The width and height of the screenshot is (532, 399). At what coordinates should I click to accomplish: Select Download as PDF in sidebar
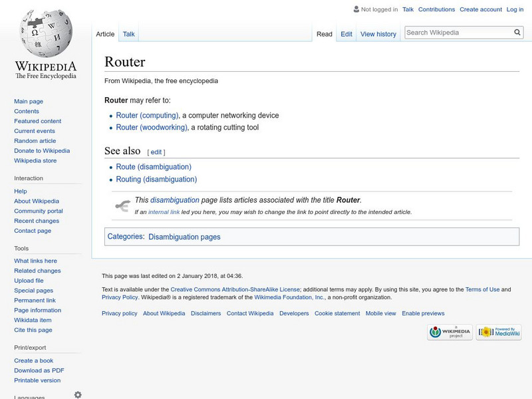pyautogui.click(x=39, y=370)
